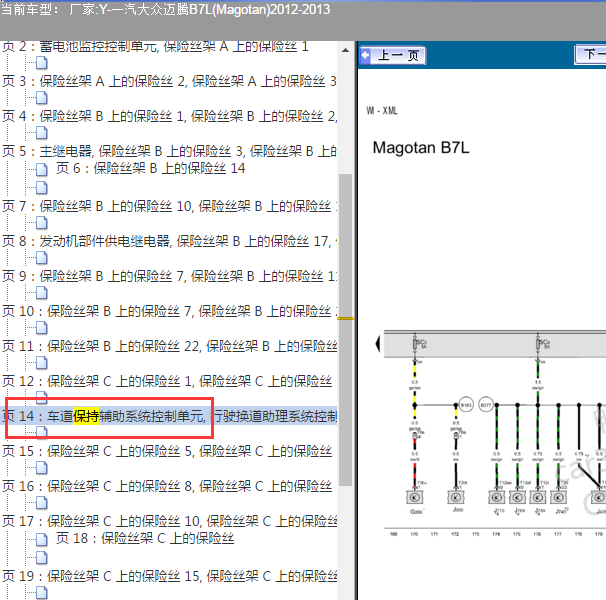Image resolution: width=606 pixels, height=600 pixels.
Task: Click the SC4 fuse symbol in diagram
Action: tap(538, 344)
